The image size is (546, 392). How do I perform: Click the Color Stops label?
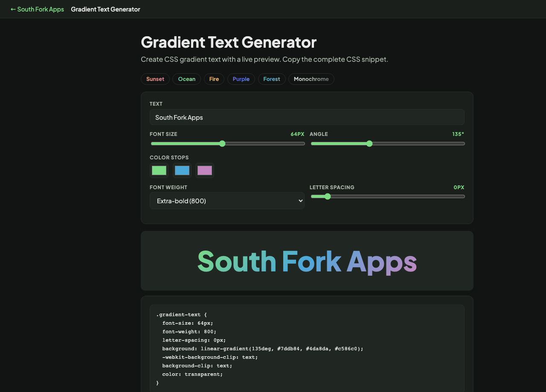(169, 158)
